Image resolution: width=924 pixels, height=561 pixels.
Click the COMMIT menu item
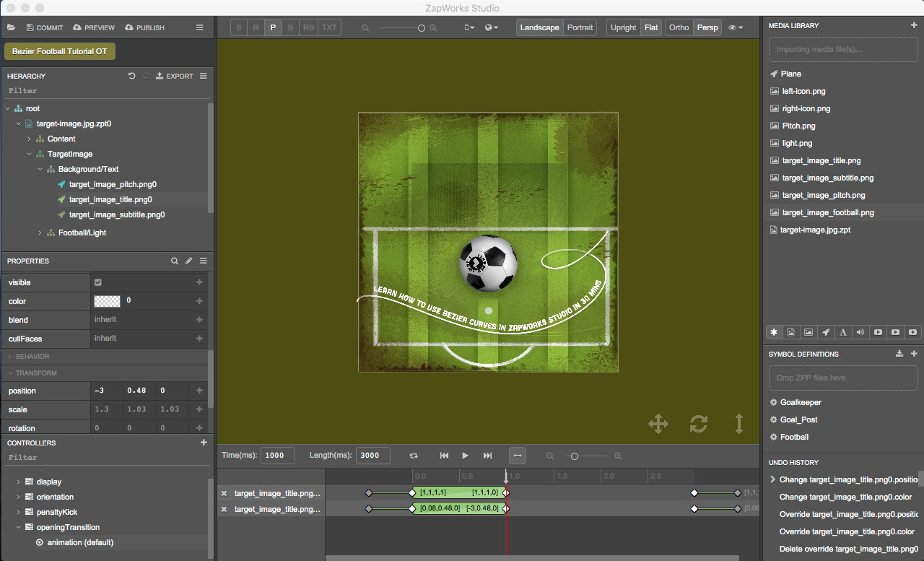click(44, 27)
